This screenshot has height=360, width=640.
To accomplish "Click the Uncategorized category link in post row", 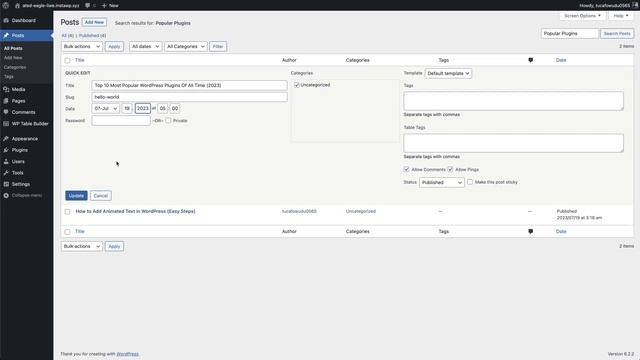I will pos(360,211).
